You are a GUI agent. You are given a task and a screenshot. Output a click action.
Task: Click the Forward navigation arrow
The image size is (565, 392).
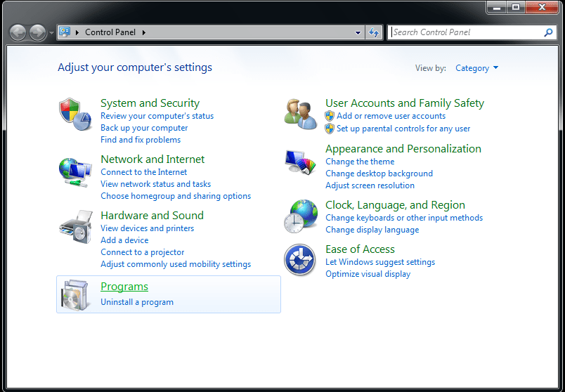pyautogui.click(x=37, y=33)
